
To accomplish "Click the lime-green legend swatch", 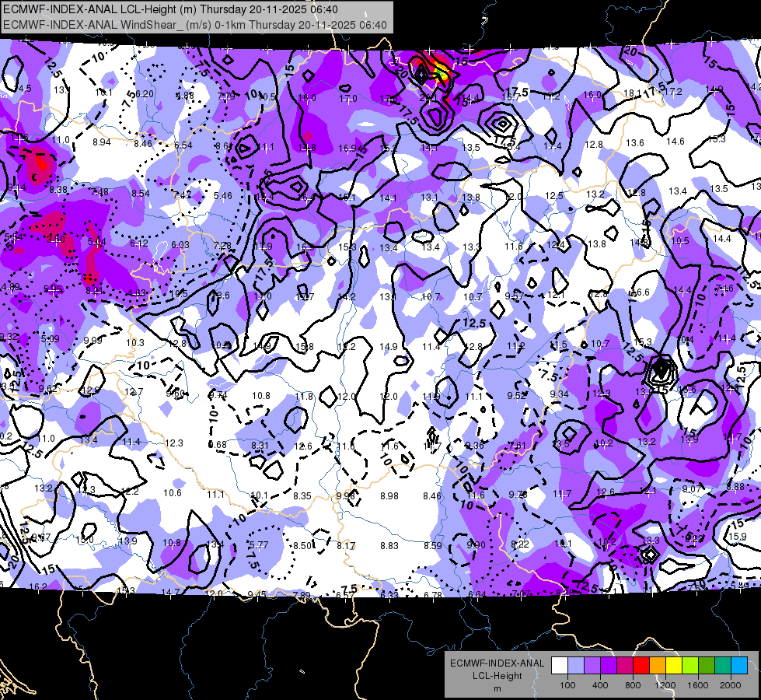I will pos(690,666).
